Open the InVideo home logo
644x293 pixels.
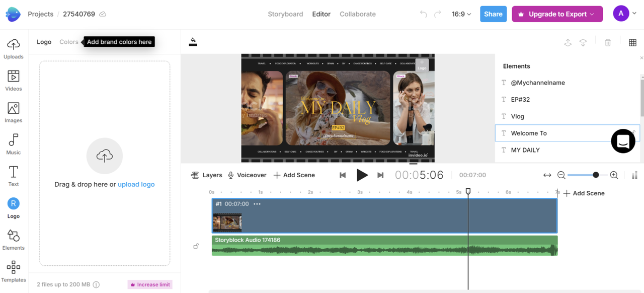[13, 14]
